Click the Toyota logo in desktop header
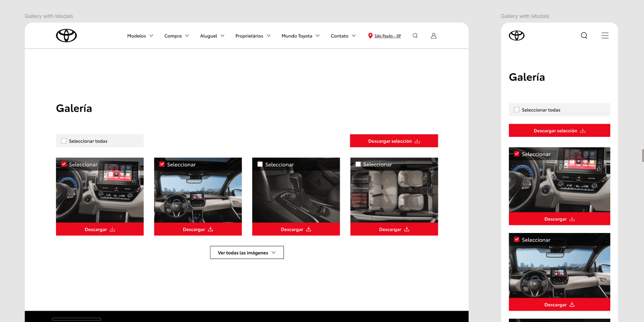Image resolution: width=644 pixels, height=322 pixels. click(66, 36)
